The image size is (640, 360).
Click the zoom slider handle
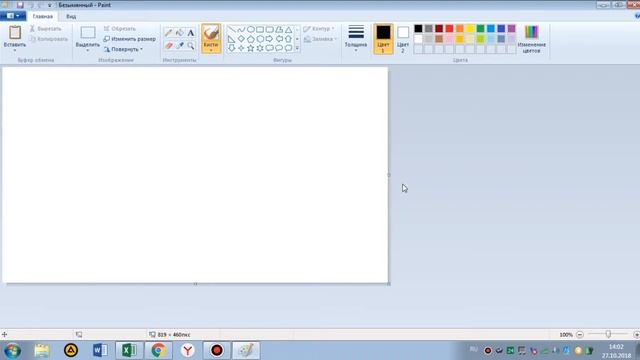608,334
